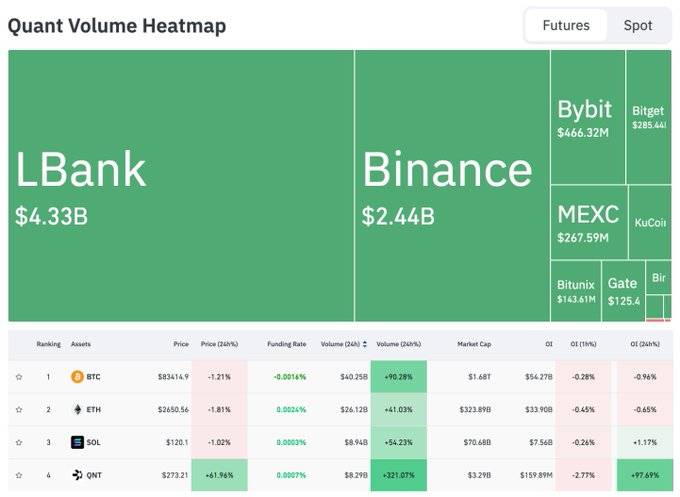
Task: Click QNT price $273.21
Action: click(175, 475)
